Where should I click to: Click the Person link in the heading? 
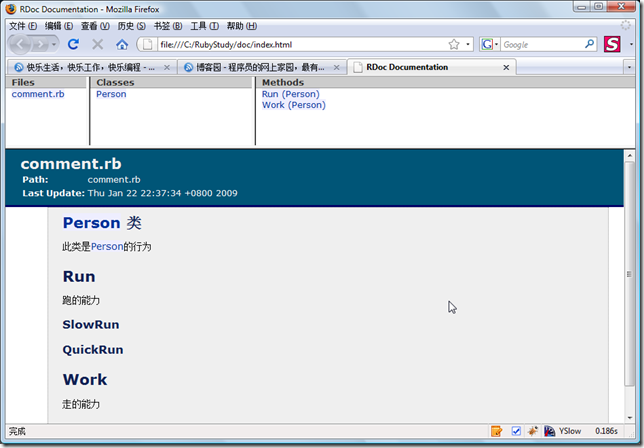(x=92, y=223)
